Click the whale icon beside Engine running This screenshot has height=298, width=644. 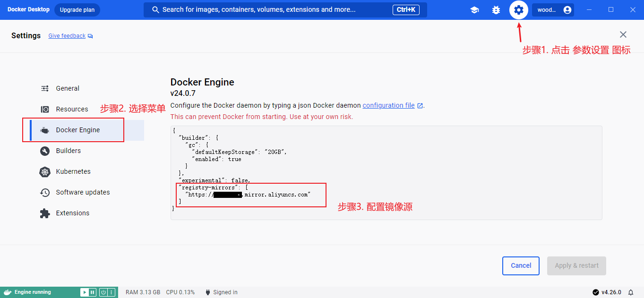coord(7,292)
